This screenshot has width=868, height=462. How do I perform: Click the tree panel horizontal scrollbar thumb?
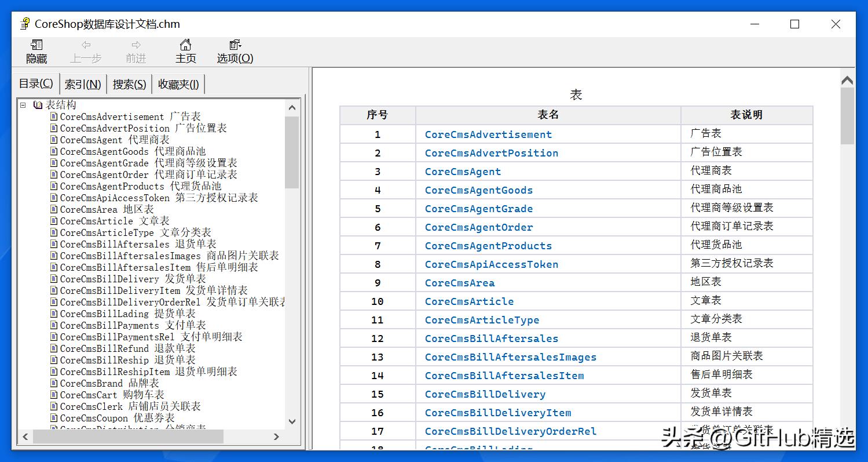pyautogui.click(x=128, y=436)
